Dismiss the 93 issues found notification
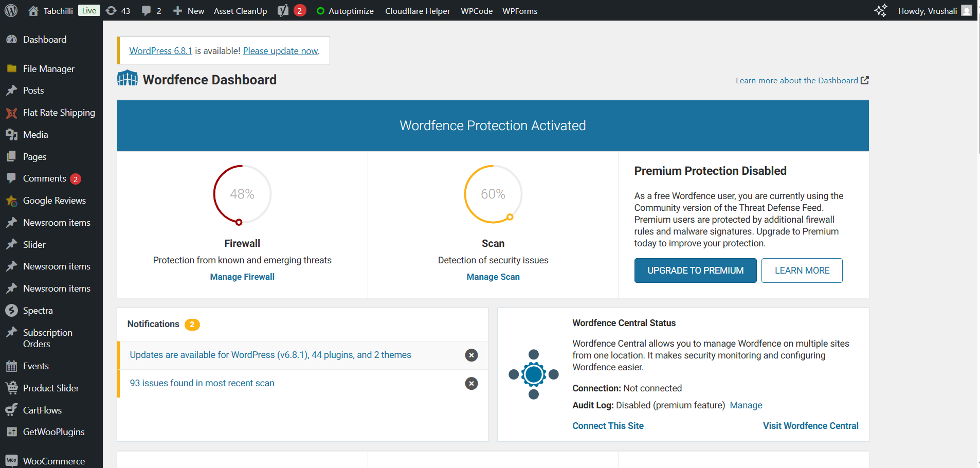980x468 pixels. pos(471,384)
